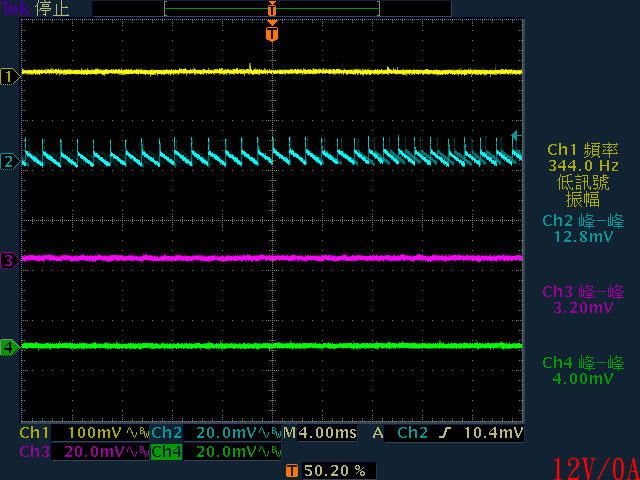
Task: Click the magenta channel 3 ground marker
Action: [x=10, y=260]
